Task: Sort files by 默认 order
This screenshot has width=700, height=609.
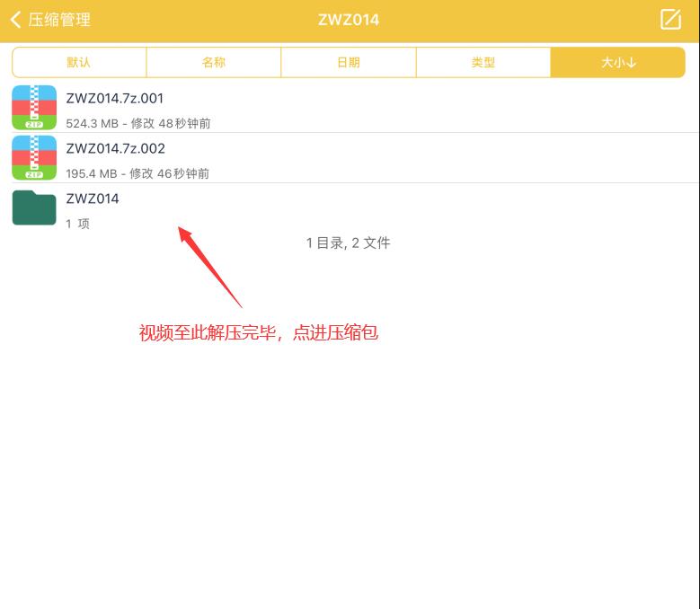Action: 79,63
